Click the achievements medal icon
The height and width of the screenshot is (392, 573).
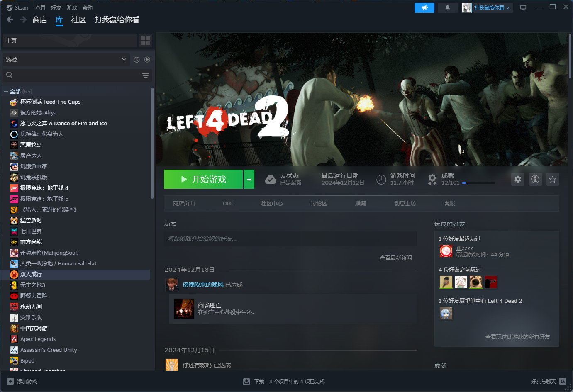(x=432, y=179)
